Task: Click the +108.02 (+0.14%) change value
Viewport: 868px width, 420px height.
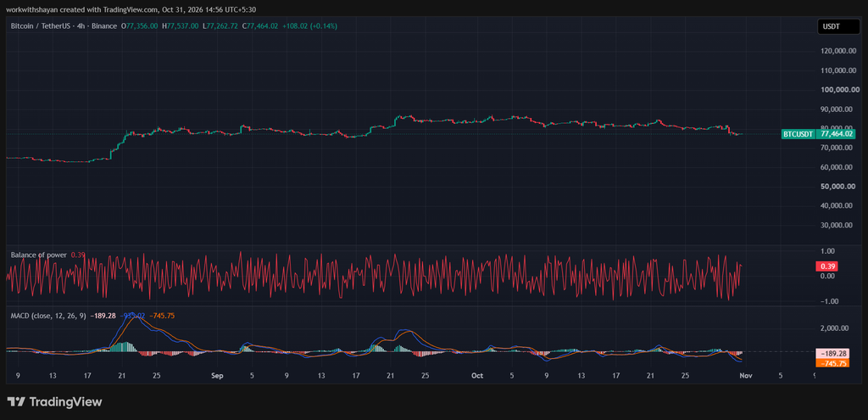Action: 309,26
